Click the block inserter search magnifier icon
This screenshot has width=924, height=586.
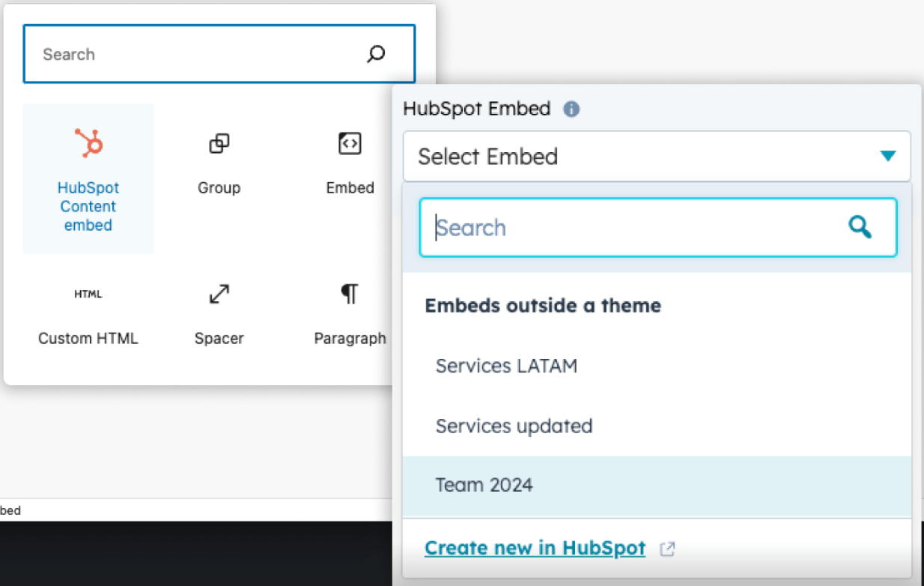[x=375, y=54]
